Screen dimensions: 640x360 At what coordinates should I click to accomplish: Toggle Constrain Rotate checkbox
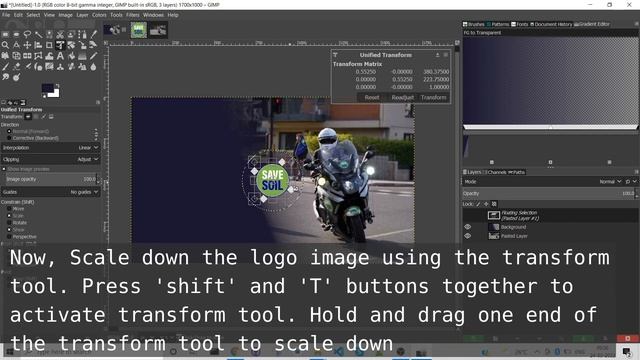click(9, 222)
